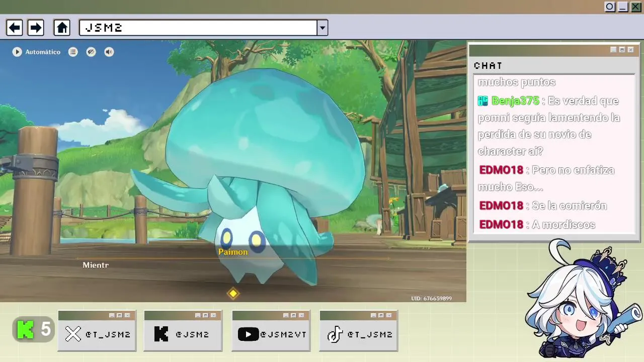Click username Benja375 in chat
This screenshot has height=362, width=644.
click(x=515, y=101)
